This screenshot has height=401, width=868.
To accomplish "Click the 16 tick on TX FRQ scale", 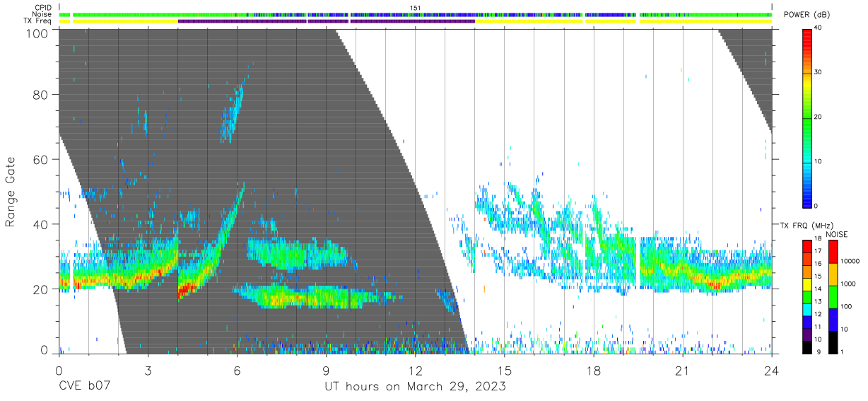I will [x=819, y=264].
